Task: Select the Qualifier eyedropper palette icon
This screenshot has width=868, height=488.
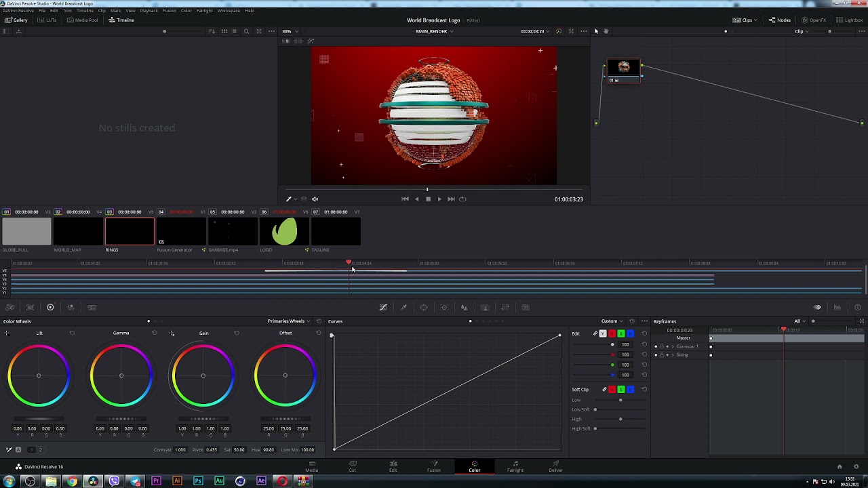Action: [403, 308]
